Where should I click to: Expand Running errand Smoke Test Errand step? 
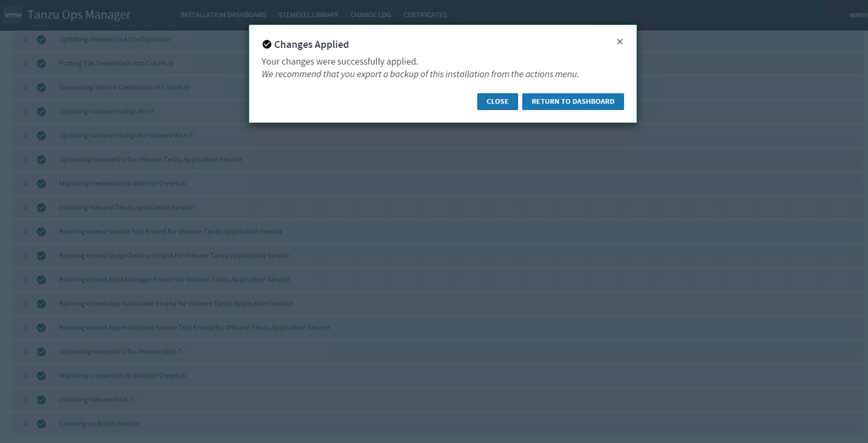[25, 231]
